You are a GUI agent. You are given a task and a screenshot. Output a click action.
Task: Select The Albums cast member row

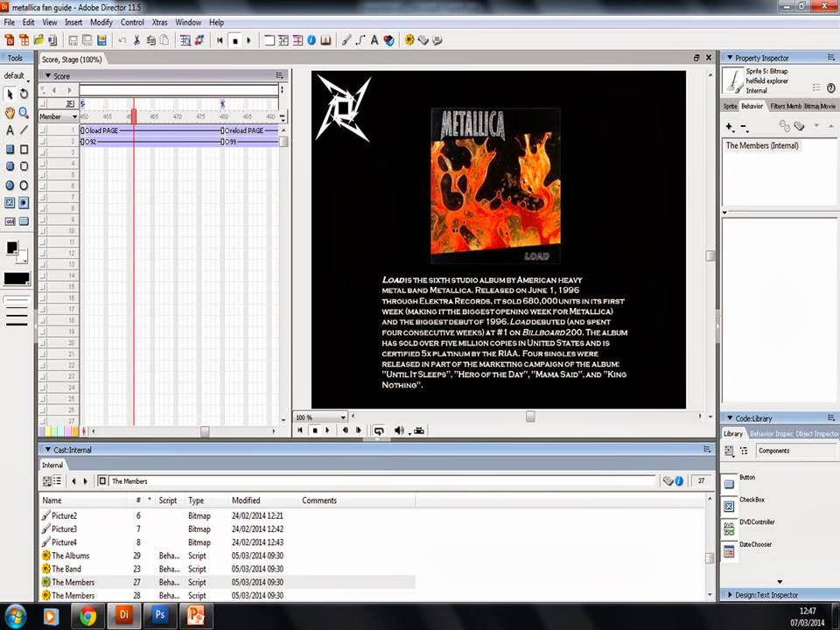[x=227, y=556]
